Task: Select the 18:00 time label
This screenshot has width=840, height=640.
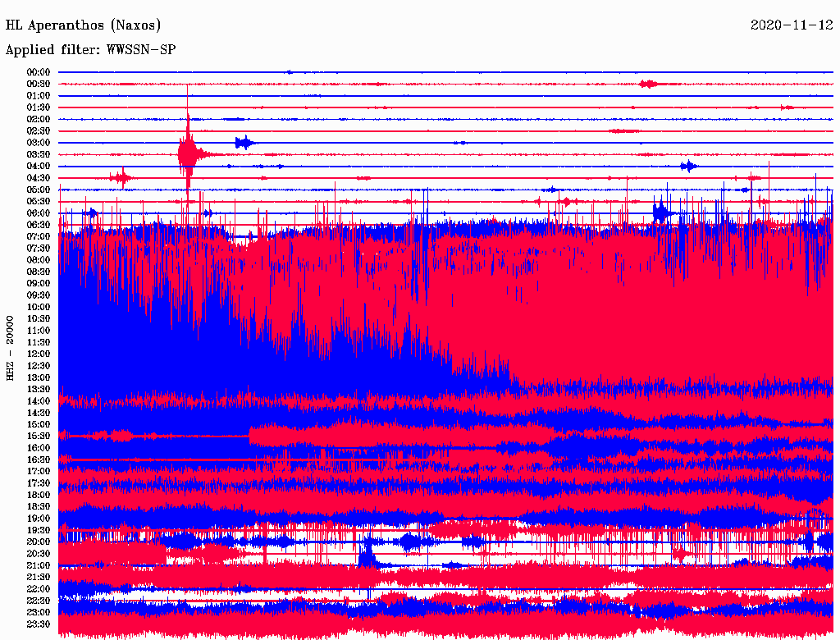Action: [x=39, y=495]
